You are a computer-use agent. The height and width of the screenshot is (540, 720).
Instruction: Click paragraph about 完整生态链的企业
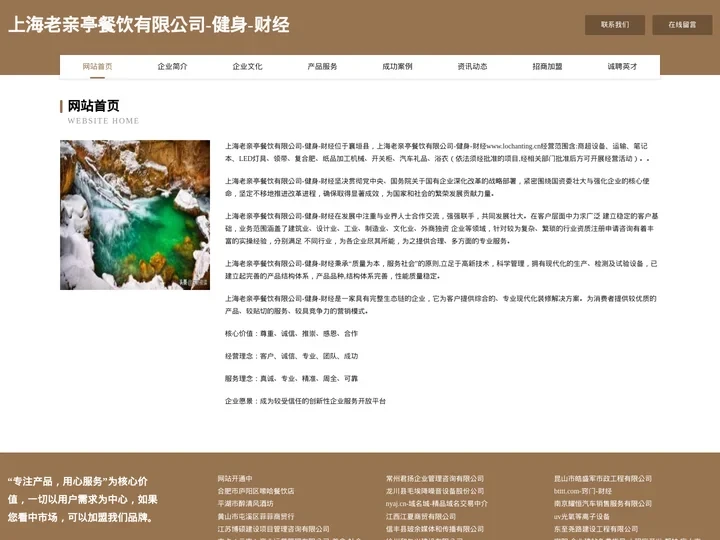pyautogui.click(x=441, y=305)
